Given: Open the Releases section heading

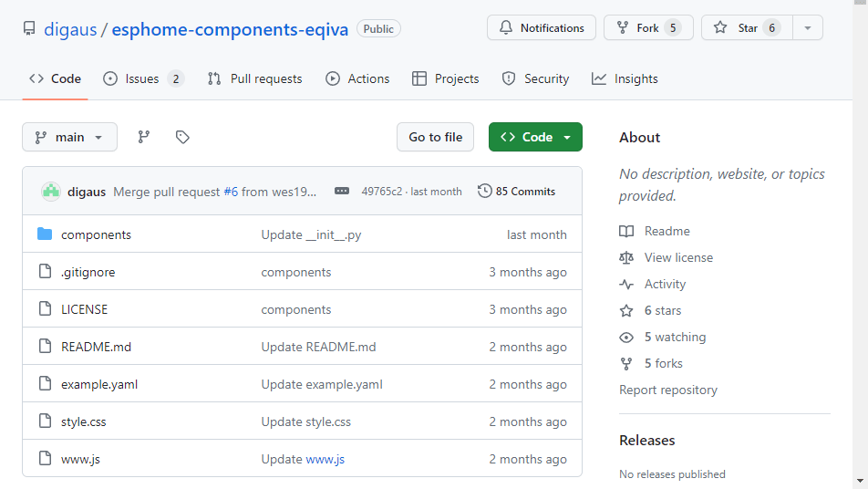Looking at the screenshot, I should [x=647, y=441].
